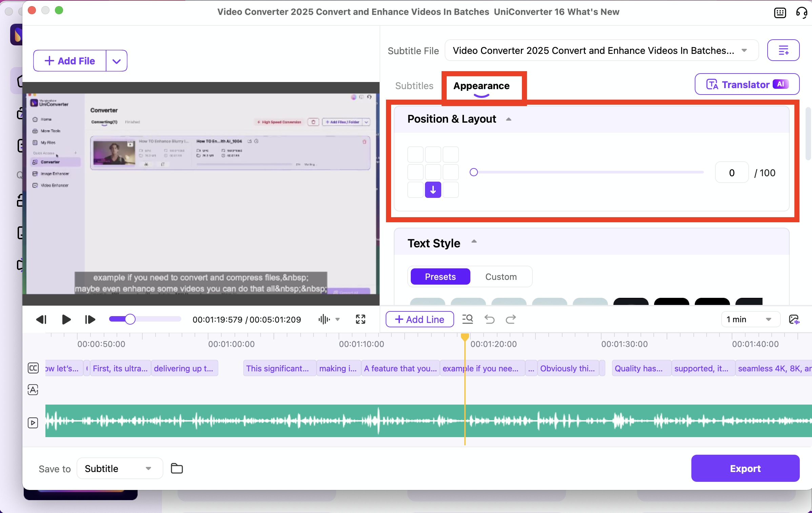
Task: Click the waveform display icon beside 1 min
Action: (794, 319)
